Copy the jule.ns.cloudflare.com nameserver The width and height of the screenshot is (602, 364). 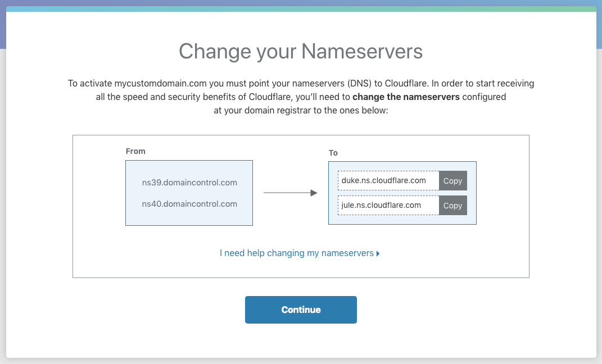452,205
